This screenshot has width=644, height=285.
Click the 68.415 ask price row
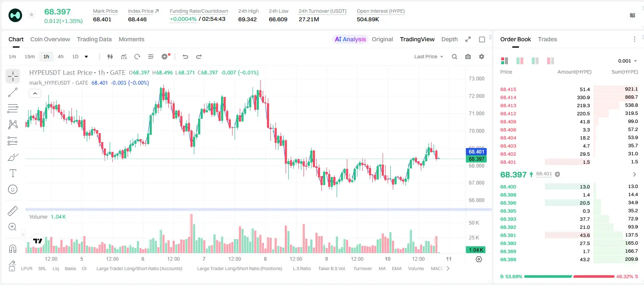[569, 89]
